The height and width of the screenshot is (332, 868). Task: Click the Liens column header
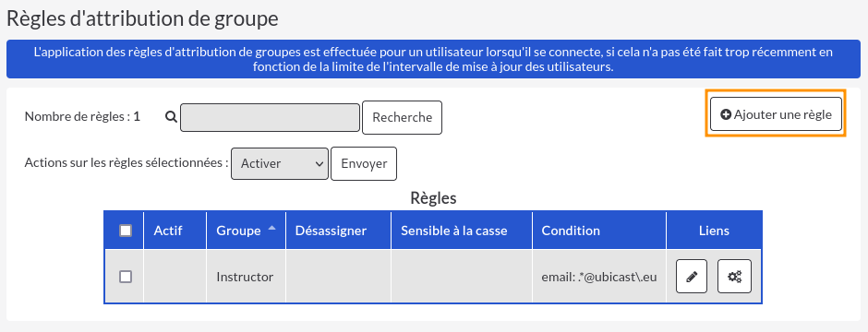coord(714,231)
